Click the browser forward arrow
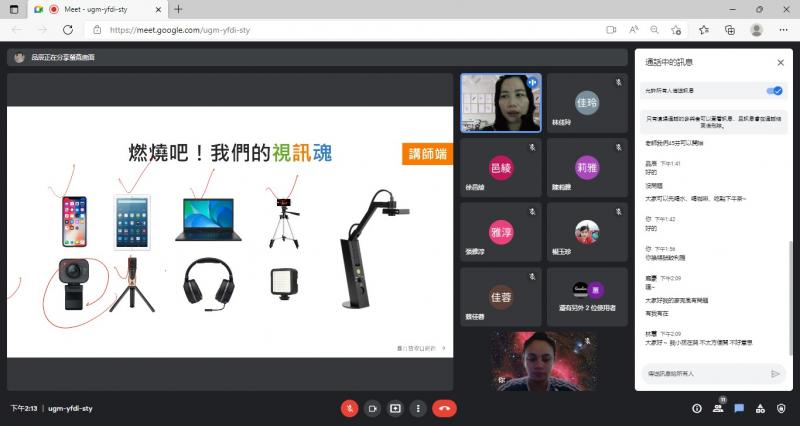The width and height of the screenshot is (800, 426). pos(42,30)
